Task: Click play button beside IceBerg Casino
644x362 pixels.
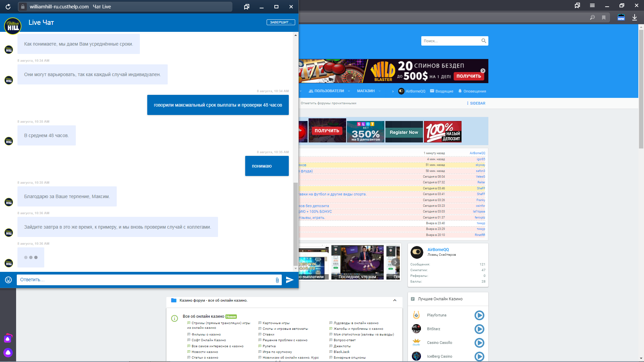Action: (479, 357)
